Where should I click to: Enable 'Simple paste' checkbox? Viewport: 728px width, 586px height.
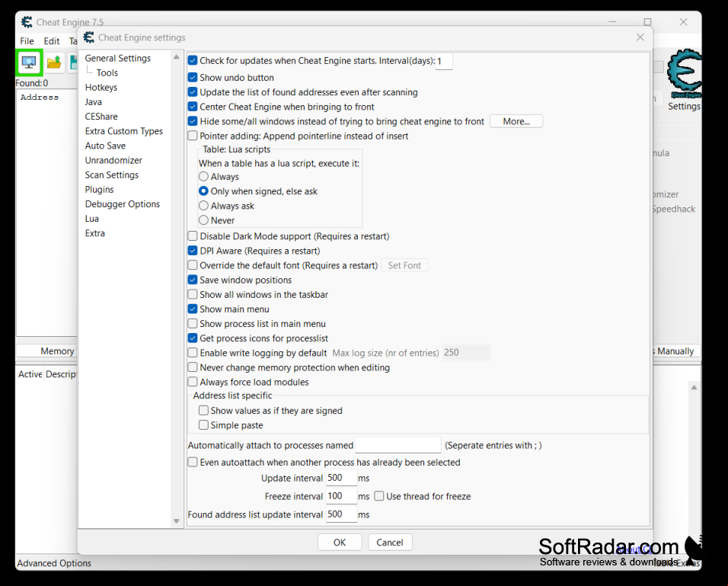(203, 424)
